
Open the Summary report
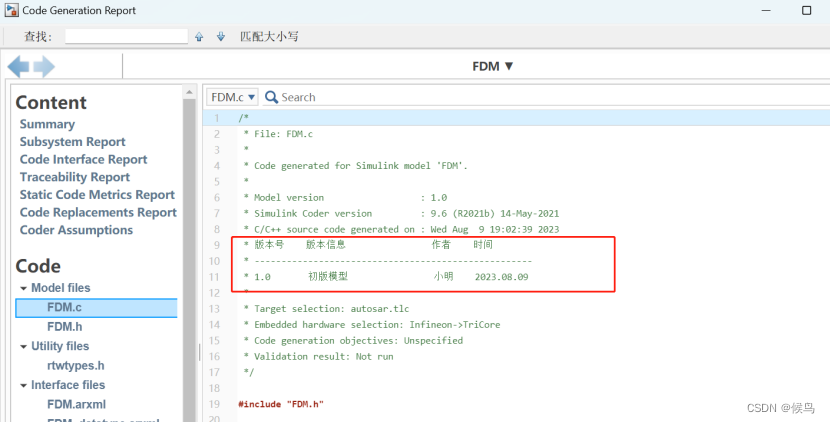[47, 124]
